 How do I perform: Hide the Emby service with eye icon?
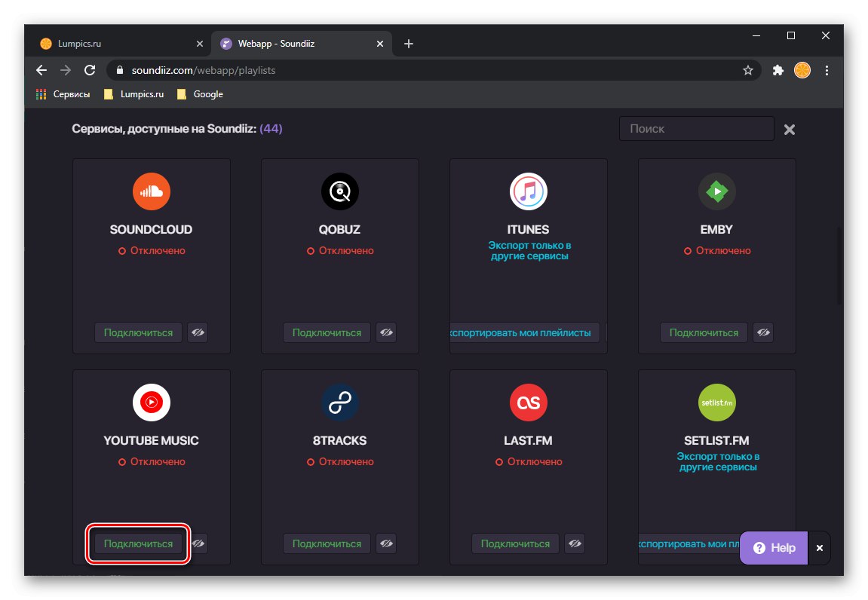[x=763, y=332]
